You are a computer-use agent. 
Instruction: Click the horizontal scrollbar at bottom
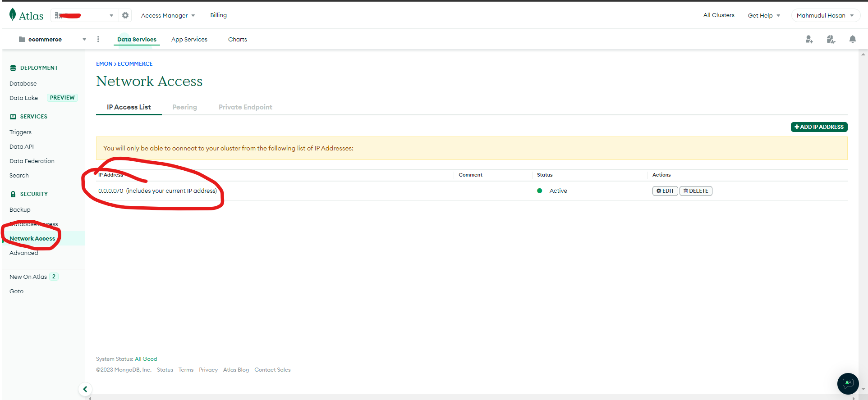tap(472, 398)
